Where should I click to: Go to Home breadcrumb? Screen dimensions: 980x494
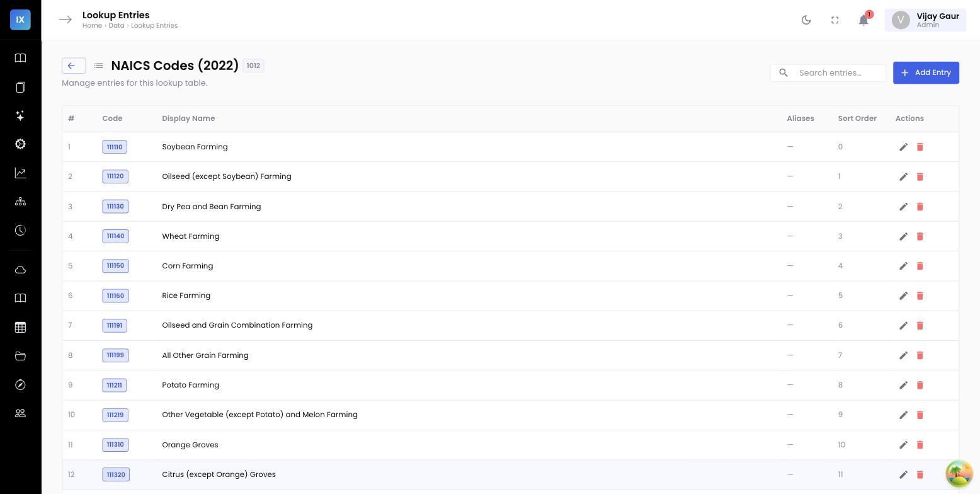pyautogui.click(x=92, y=25)
